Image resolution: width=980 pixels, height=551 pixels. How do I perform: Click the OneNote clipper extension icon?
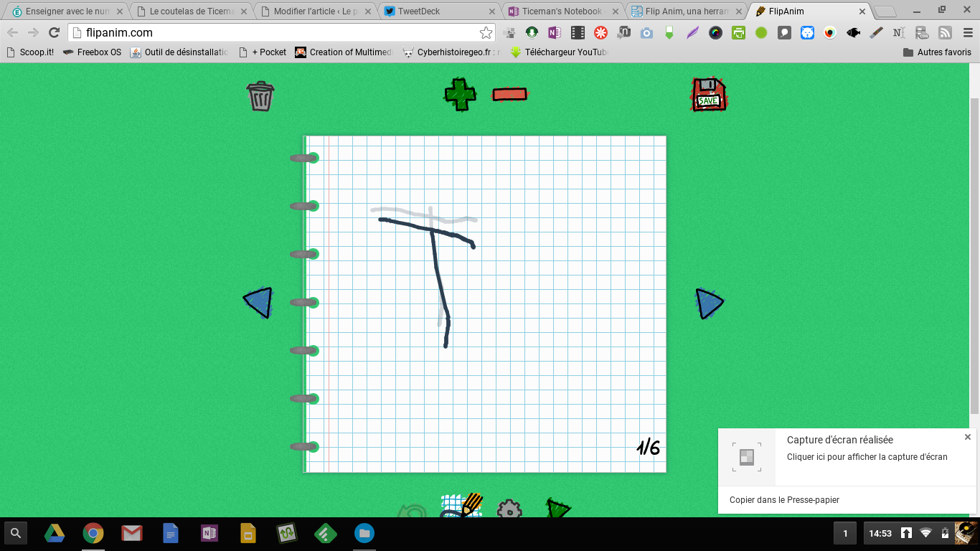554,32
